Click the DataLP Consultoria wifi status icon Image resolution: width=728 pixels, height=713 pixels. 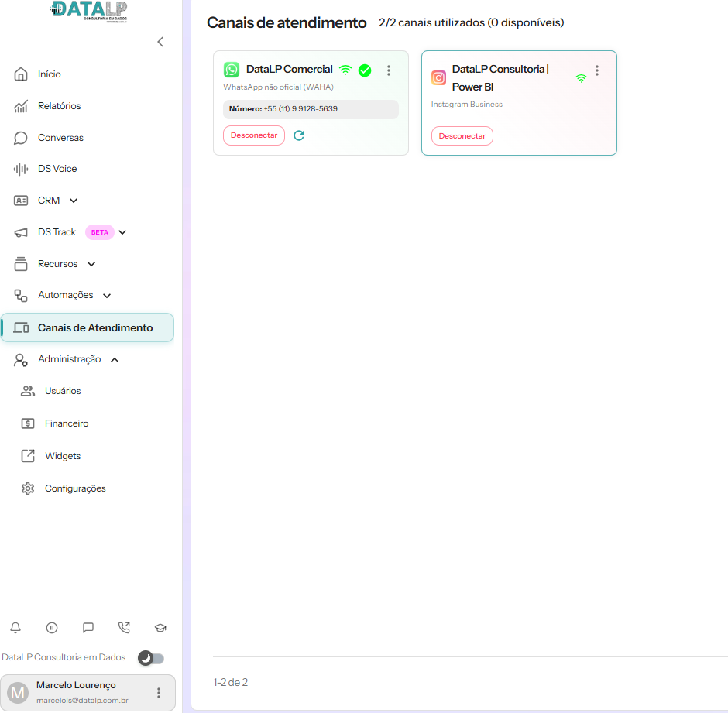click(x=581, y=78)
